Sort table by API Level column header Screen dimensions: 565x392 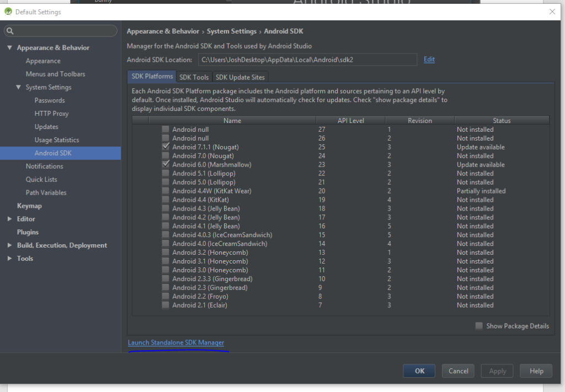[x=350, y=121]
